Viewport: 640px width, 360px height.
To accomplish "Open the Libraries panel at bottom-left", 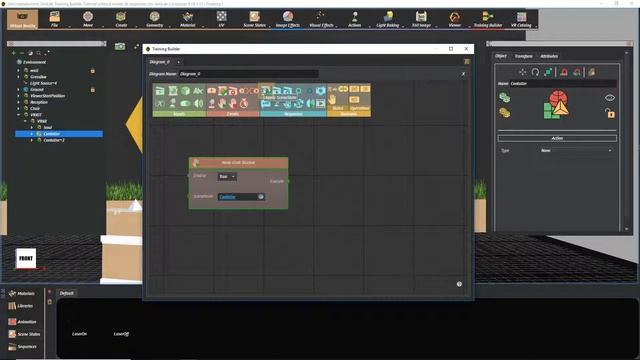I will tap(21, 306).
